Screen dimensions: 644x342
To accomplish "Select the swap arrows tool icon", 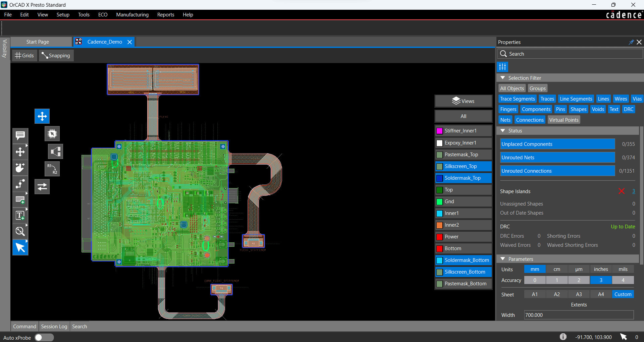I will point(42,187).
